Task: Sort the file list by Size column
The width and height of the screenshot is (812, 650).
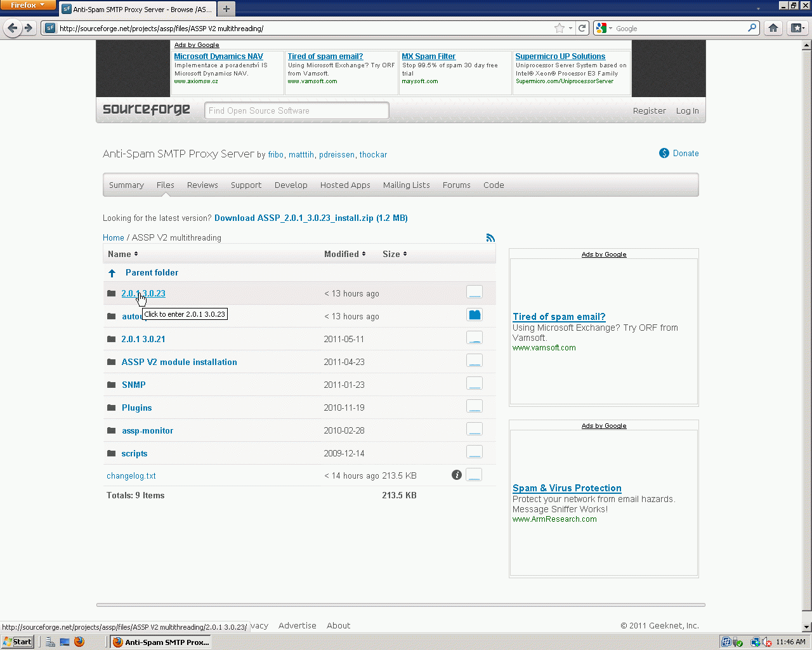Action: (x=395, y=254)
